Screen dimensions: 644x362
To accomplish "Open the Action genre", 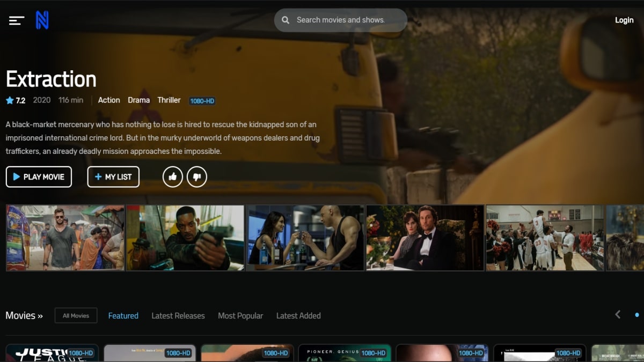I will pos(109,100).
